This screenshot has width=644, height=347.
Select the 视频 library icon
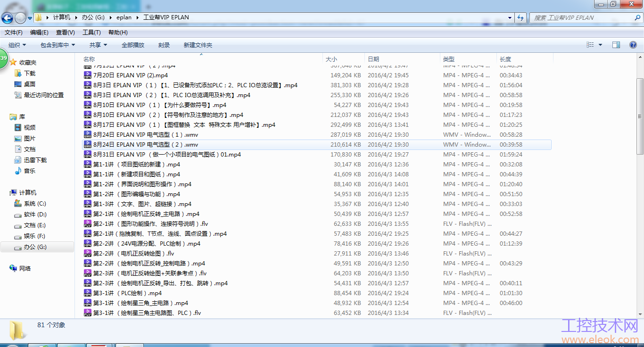(x=18, y=127)
